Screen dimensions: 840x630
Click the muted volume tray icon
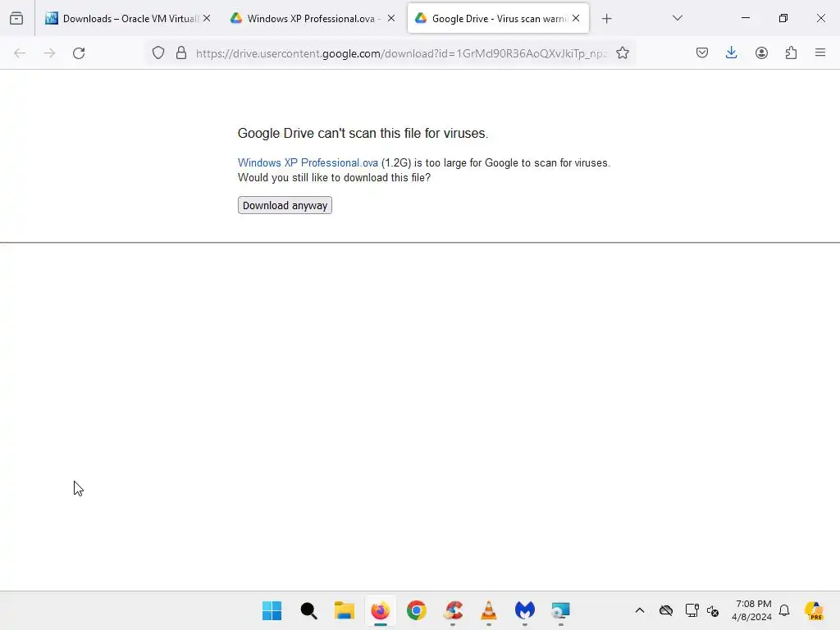713,610
